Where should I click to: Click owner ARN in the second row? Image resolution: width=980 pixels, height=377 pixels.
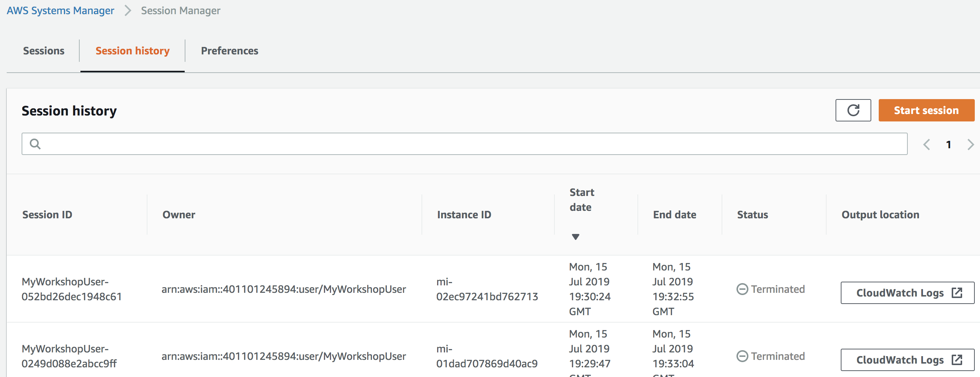pos(284,357)
